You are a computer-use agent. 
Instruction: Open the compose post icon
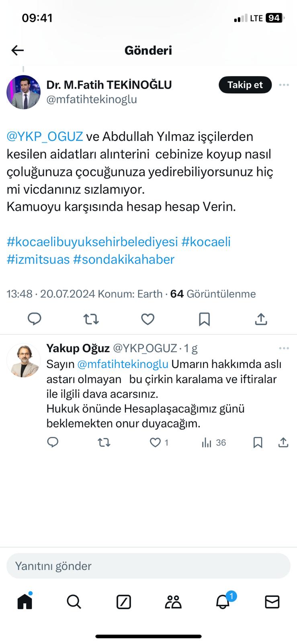pos(123,602)
